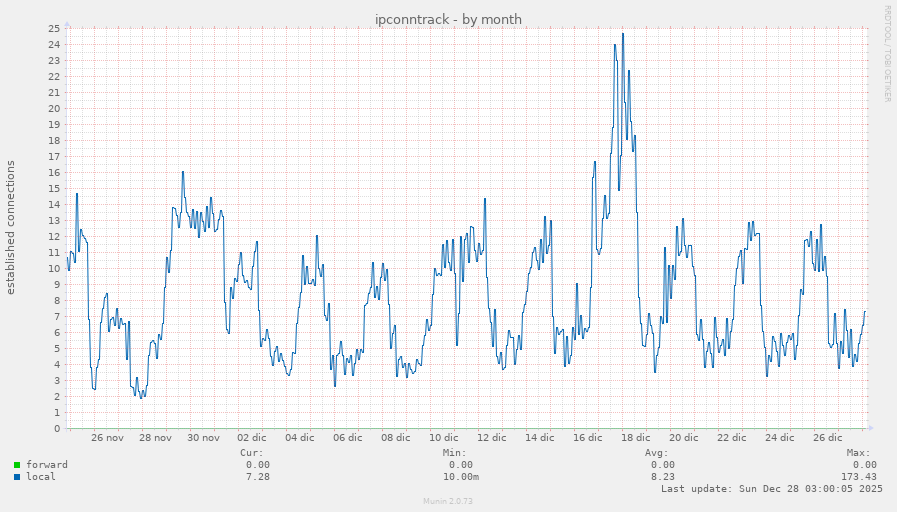Click the "Min:" column header
This screenshot has height=512, width=897.
pyautogui.click(x=454, y=453)
